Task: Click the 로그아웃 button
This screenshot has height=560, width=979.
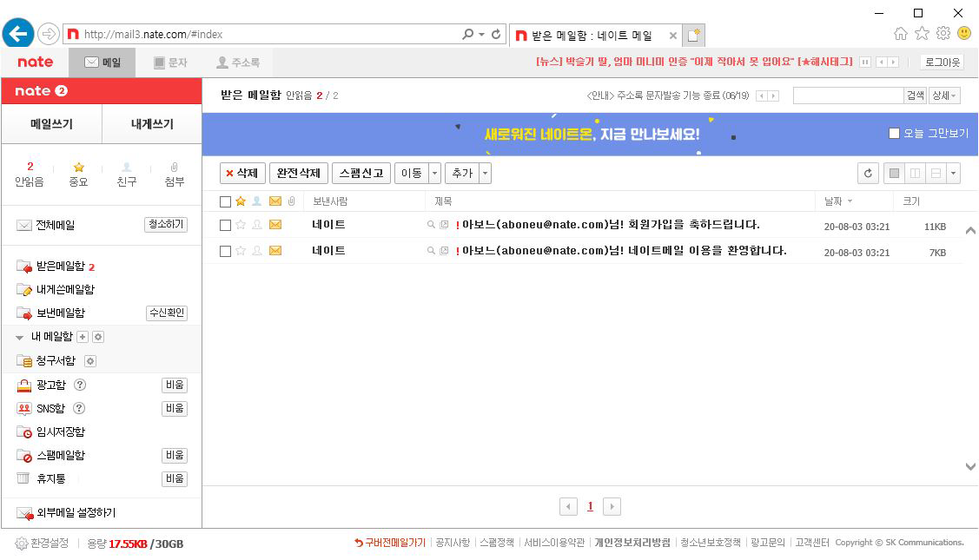Action: tap(943, 63)
